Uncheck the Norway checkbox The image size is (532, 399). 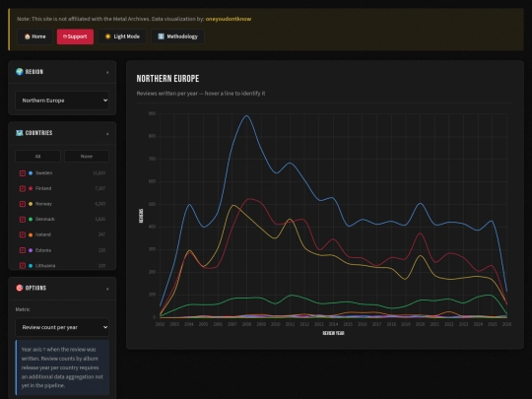tap(23, 204)
